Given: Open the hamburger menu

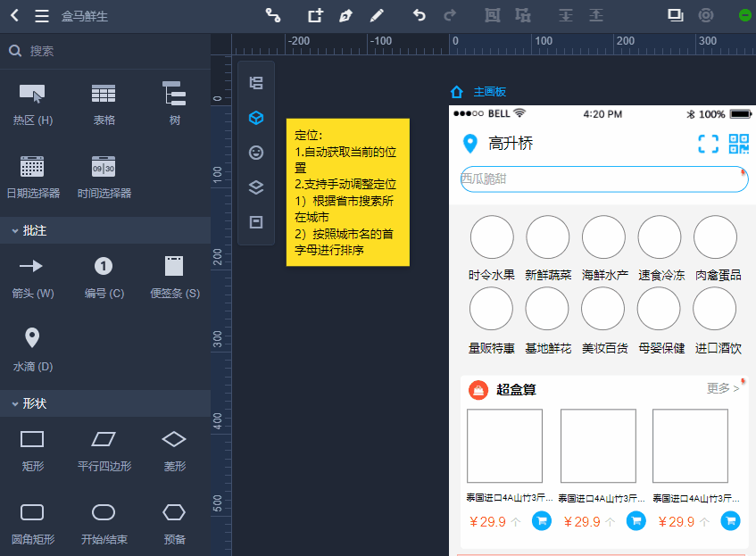Looking at the screenshot, I should [42, 16].
